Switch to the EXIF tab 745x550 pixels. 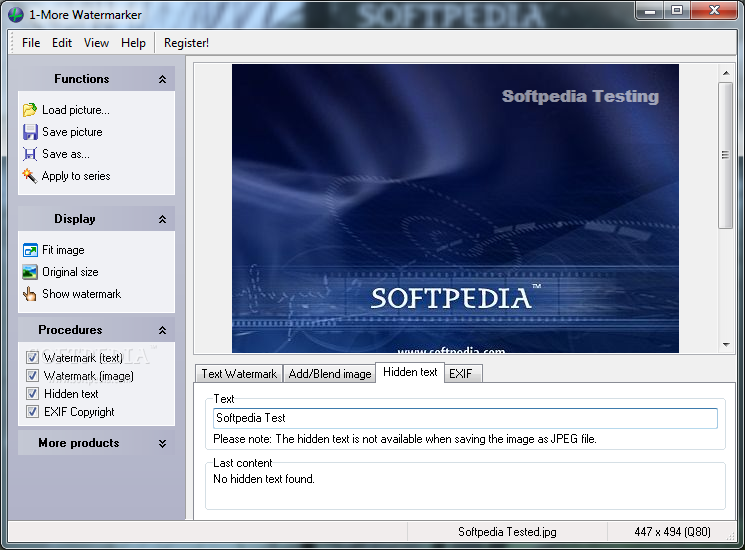click(x=463, y=374)
